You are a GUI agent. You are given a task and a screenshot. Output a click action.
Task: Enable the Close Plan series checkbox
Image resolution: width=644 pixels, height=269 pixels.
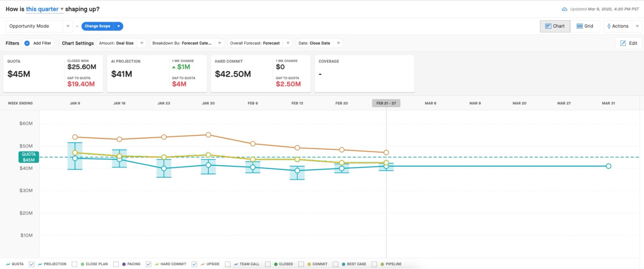74,264
